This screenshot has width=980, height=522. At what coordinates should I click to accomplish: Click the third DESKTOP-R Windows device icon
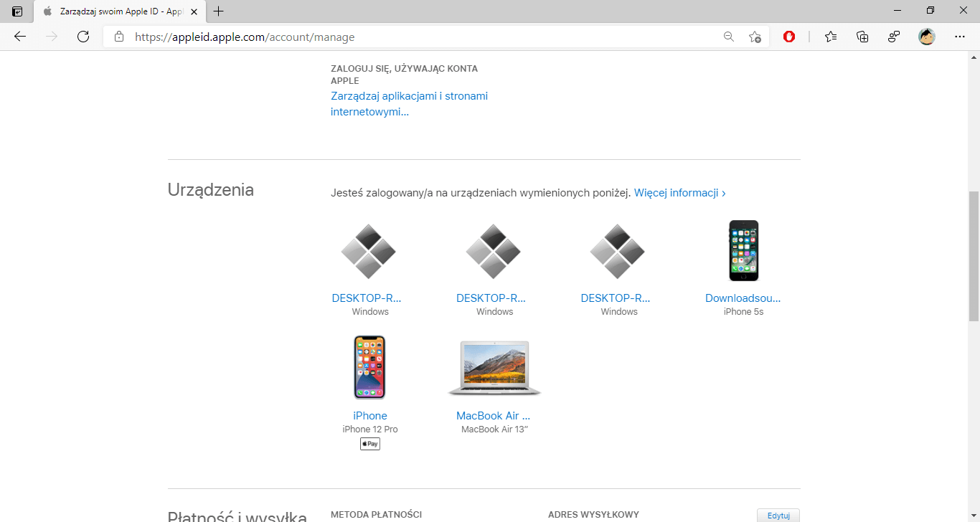(617, 251)
